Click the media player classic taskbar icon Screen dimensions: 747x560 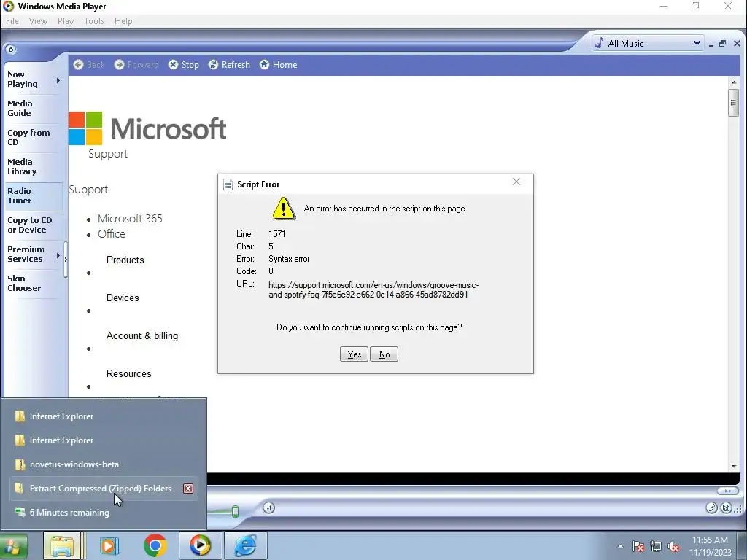coord(109,545)
